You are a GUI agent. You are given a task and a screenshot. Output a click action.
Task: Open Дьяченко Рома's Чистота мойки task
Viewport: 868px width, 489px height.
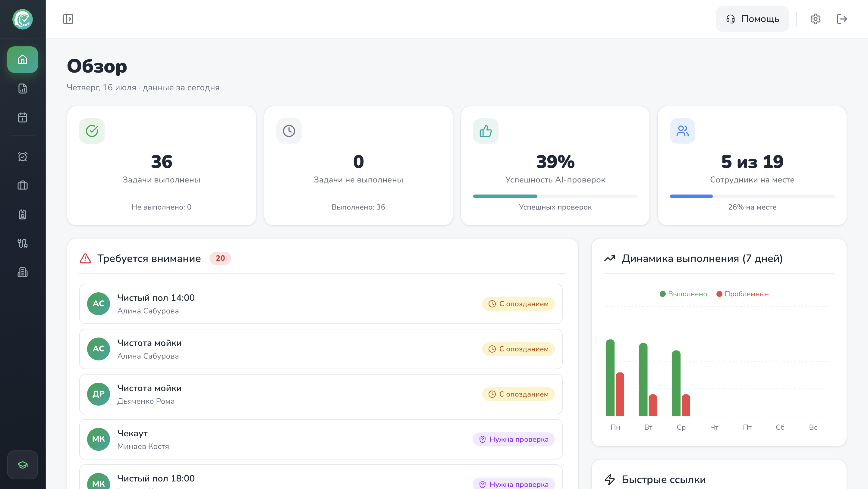[321, 394]
